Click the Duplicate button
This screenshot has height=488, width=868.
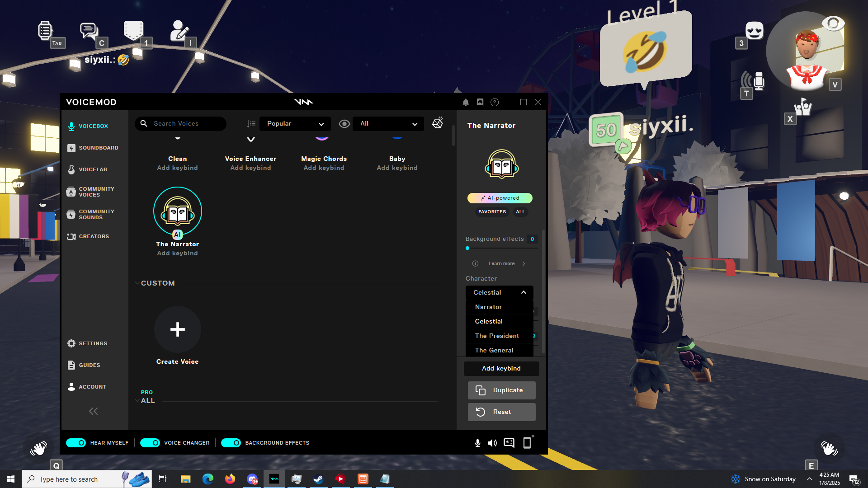coord(501,390)
